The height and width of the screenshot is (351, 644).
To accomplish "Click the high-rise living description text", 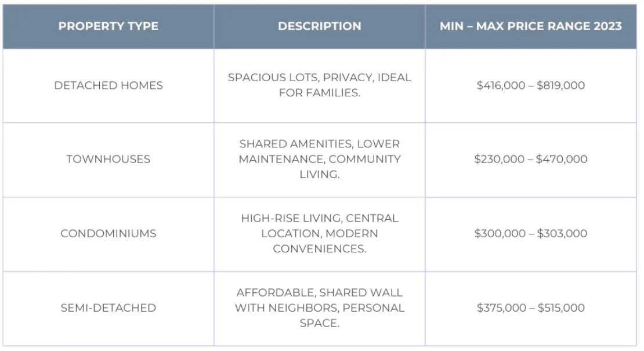I will point(319,233).
